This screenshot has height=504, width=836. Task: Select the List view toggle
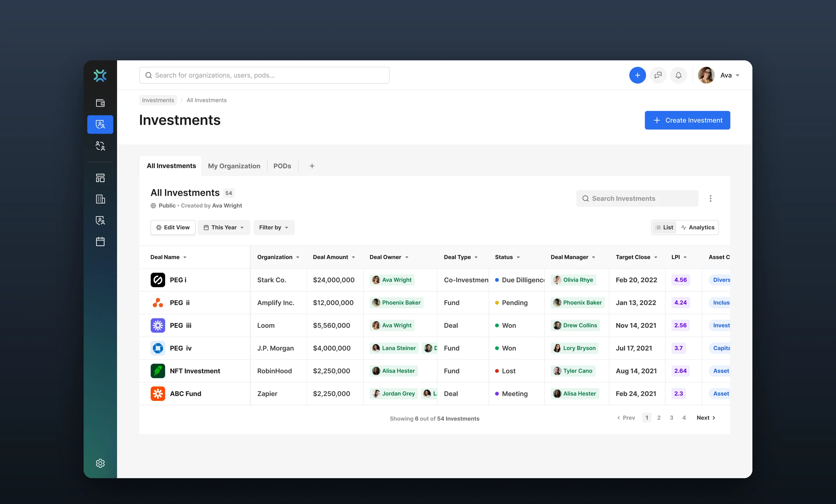click(664, 227)
